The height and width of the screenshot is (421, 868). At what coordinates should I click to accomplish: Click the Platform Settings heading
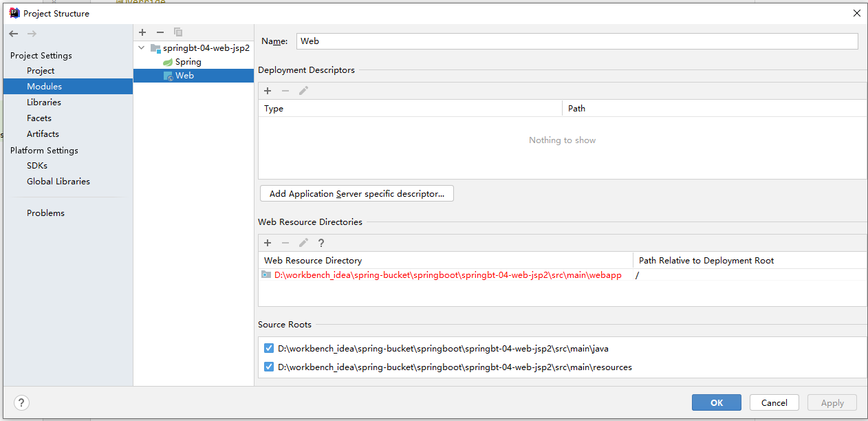tap(44, 151)
